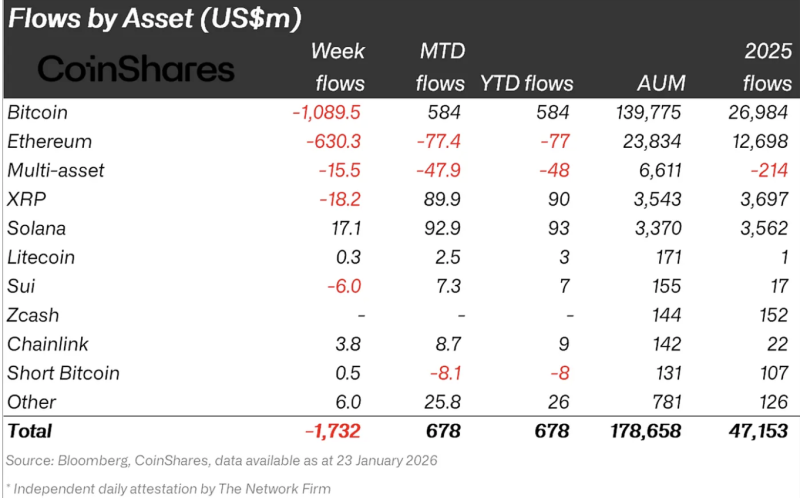This screenshot has height=498, width=800.
Task: Click the XRP row label
Action: (27, 199)
